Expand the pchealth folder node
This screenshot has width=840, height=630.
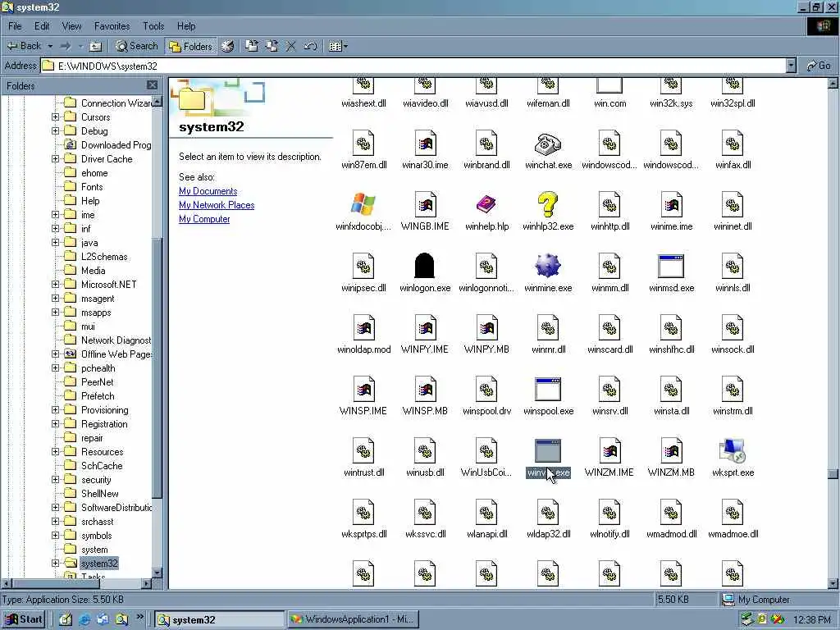pyautogui.click(x=55, y=368)
